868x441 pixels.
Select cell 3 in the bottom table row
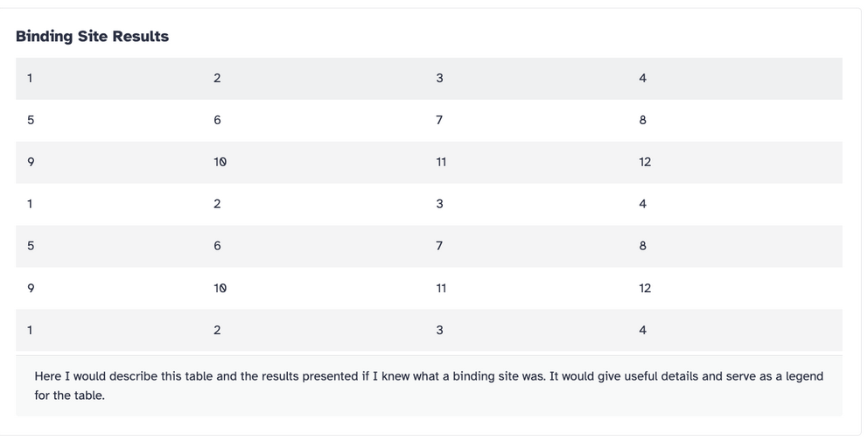pyautogui.click(x=526, y=331)
